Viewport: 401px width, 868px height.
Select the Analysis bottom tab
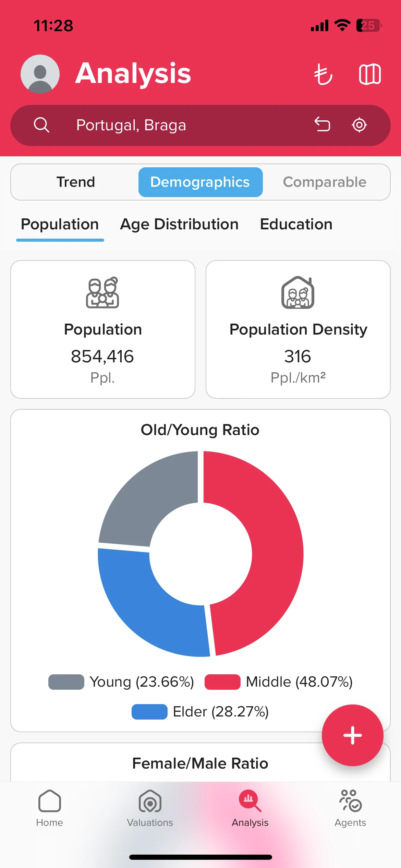250,808
